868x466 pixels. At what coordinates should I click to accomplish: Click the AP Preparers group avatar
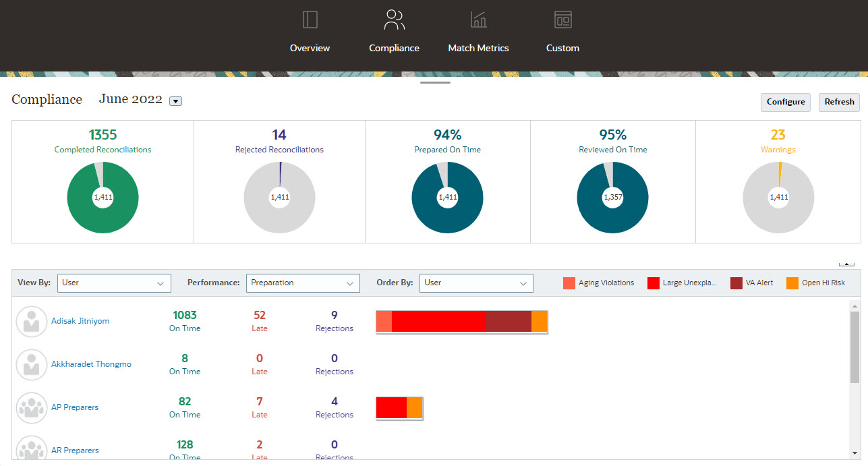pos(32,407)
